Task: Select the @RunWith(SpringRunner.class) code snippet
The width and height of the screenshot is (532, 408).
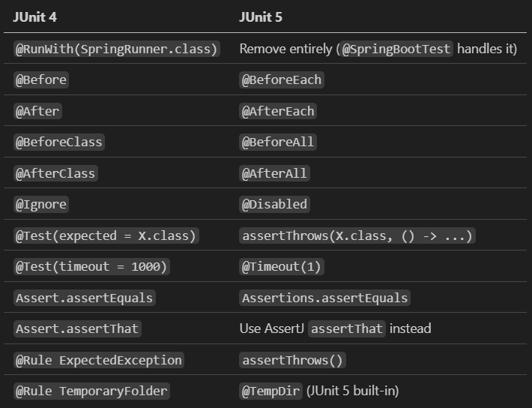Action: [x=117, y=49]
